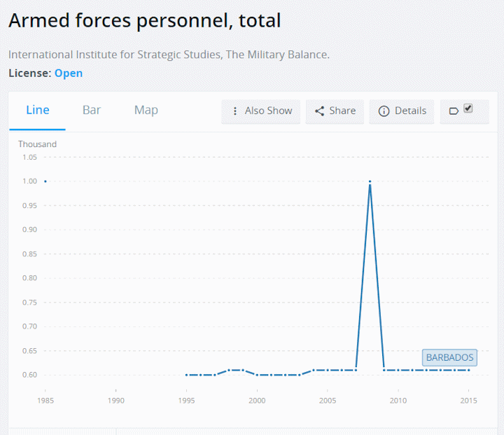Click the 2000 label on the x-axis

point(257,400)
